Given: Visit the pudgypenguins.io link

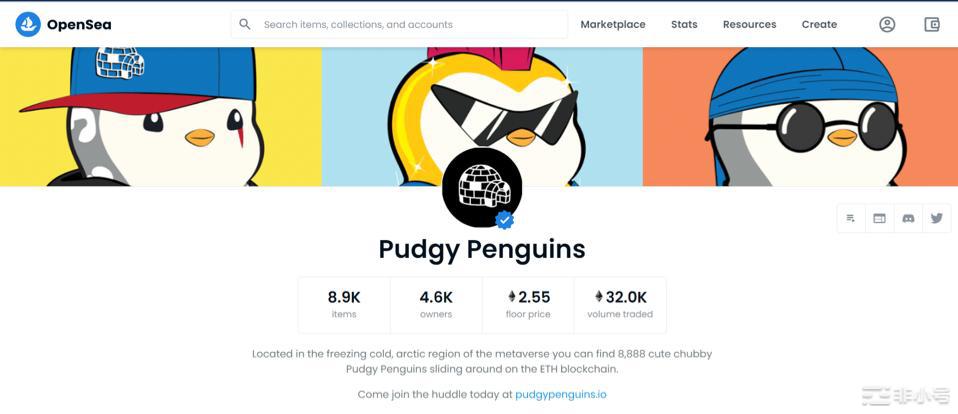Looking at the screenshot, I should (x=560, y=394).
